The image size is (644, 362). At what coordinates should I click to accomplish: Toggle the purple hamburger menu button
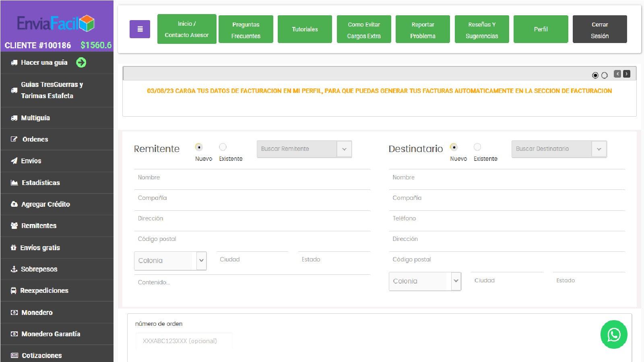pos(140,29)
